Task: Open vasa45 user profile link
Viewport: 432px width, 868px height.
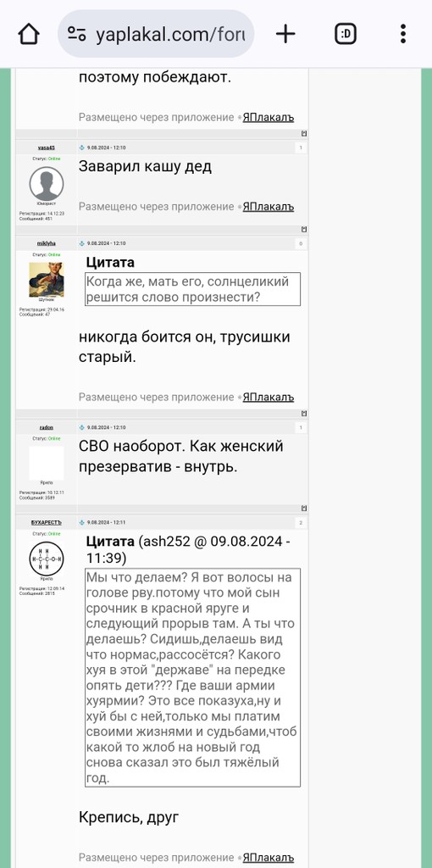Action: pos(47,147)
